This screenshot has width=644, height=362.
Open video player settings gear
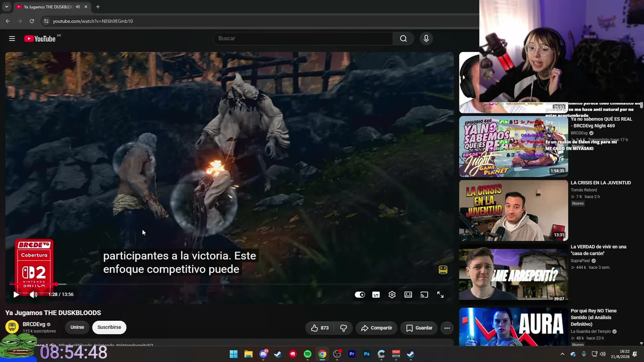tap(392, 295)
